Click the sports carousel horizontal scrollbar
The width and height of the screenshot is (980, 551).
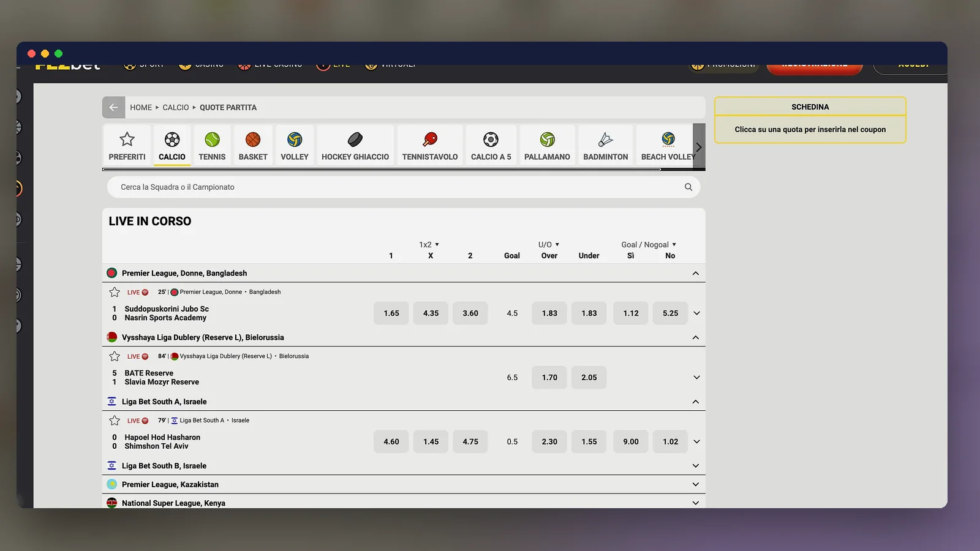(x=382, y=169)
